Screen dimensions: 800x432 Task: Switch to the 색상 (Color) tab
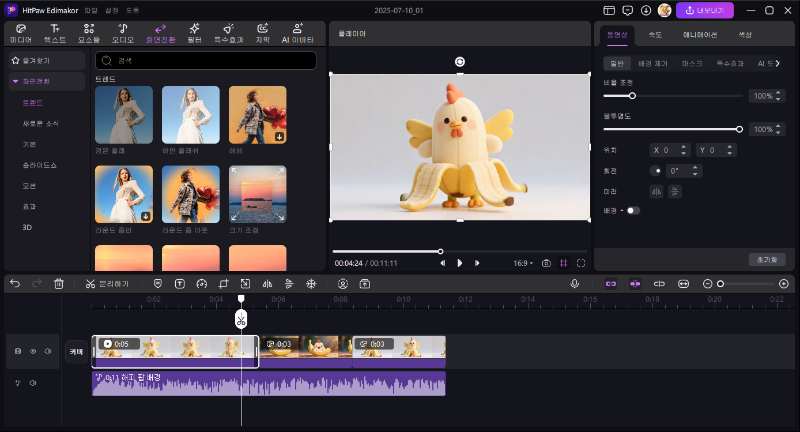point(745,35)
